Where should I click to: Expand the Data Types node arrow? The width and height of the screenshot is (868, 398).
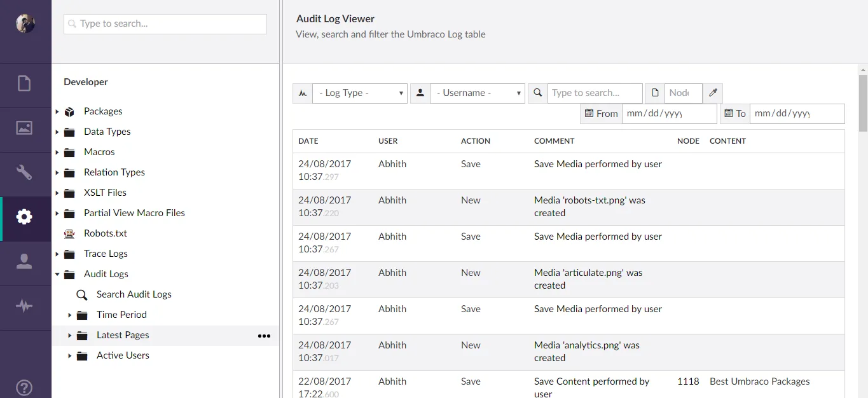(x=57, y=132)
